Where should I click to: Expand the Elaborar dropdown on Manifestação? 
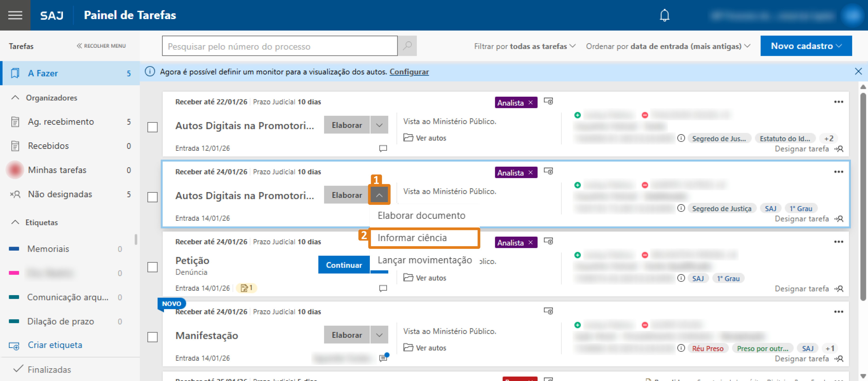tap(379, 335)
